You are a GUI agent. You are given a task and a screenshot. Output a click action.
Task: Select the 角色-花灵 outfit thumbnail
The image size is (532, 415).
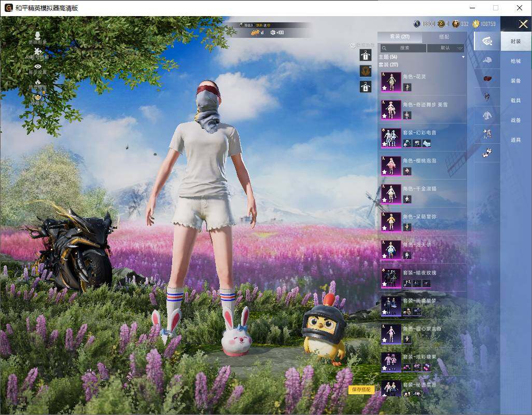[x=391, y=82]
